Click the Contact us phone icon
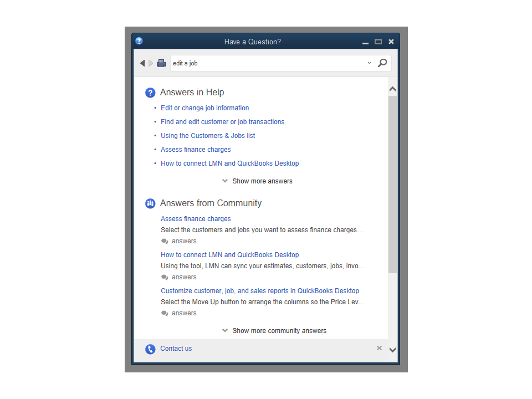532x399 pixels. pyautogui.click(x=150, y=349)
